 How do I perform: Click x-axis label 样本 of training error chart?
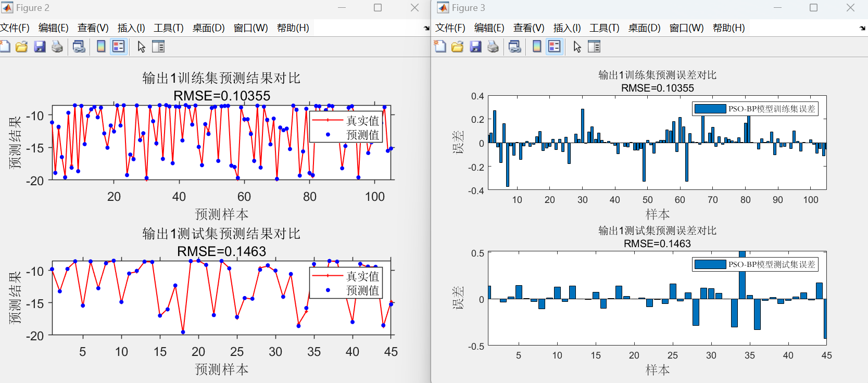[x=658, y=214]
